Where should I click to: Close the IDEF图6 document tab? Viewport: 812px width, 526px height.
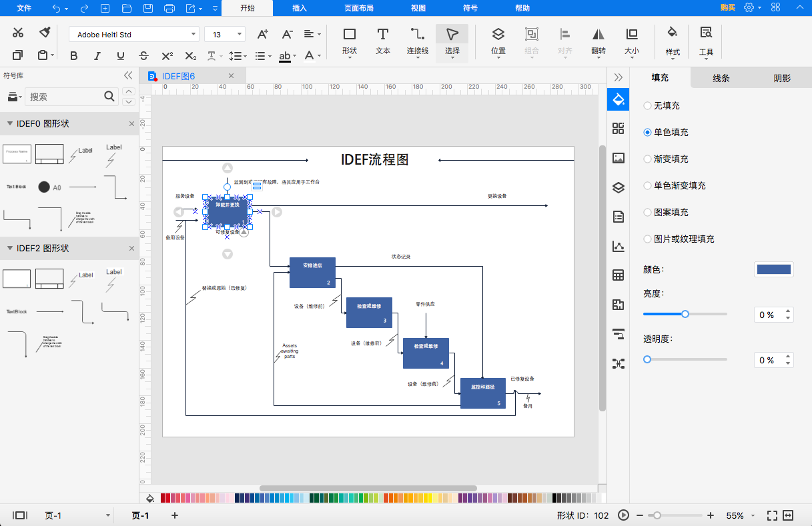point(231,76)
